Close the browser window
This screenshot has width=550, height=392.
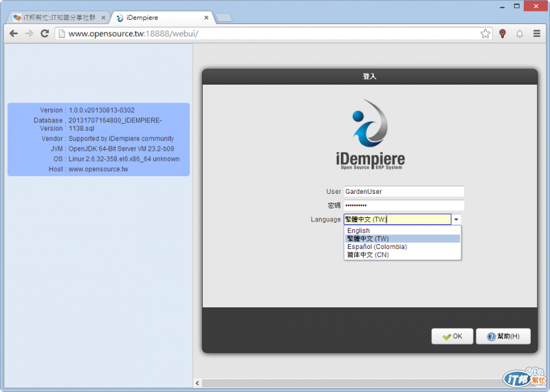[x=536, y=6]
